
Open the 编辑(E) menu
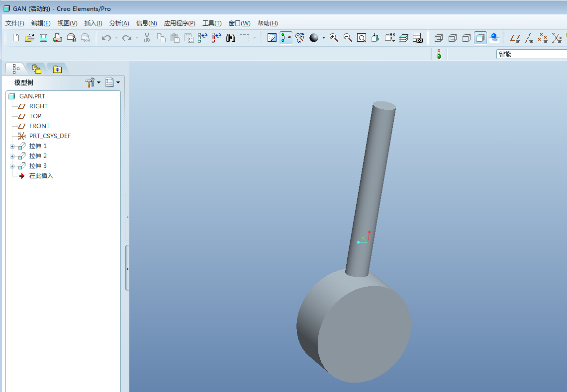[41, 23]
